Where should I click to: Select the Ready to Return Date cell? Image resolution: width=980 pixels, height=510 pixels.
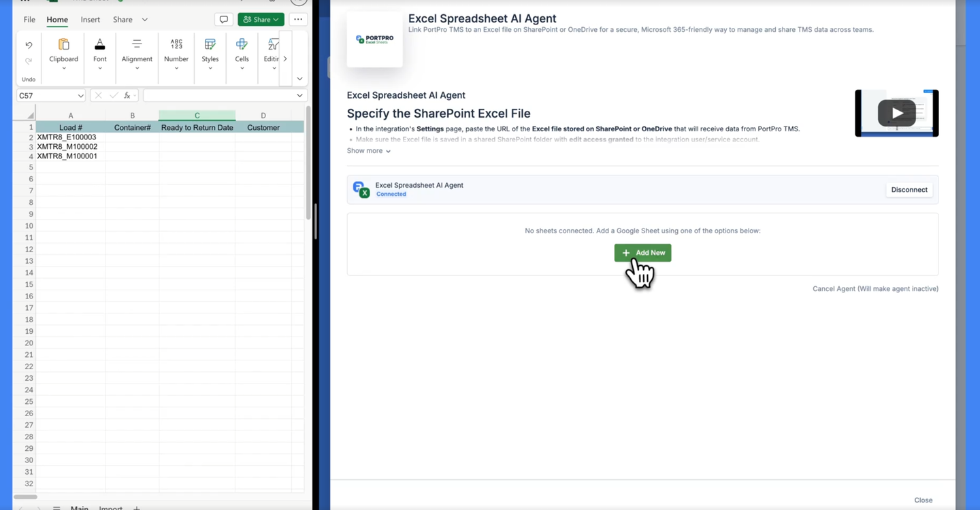[197, 127]
